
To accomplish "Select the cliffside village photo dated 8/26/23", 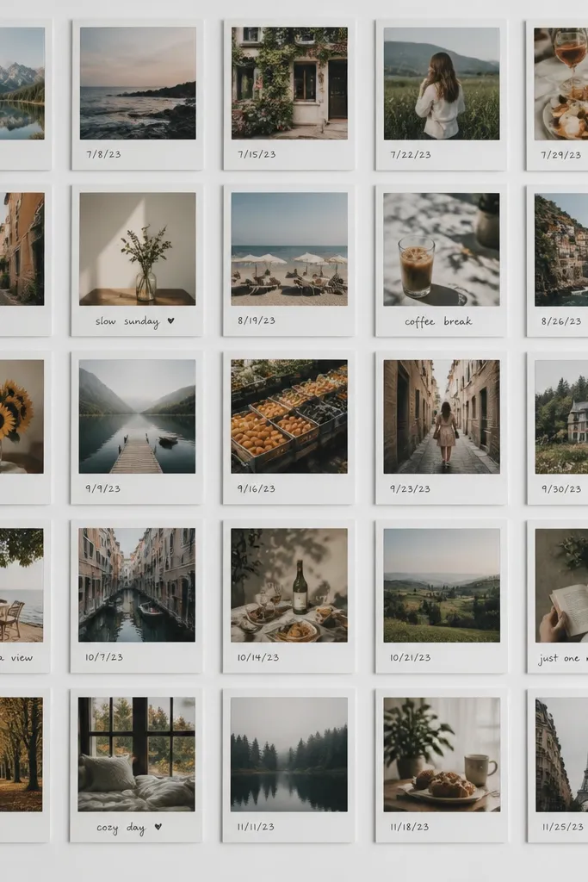I will [x=561, y=251].
